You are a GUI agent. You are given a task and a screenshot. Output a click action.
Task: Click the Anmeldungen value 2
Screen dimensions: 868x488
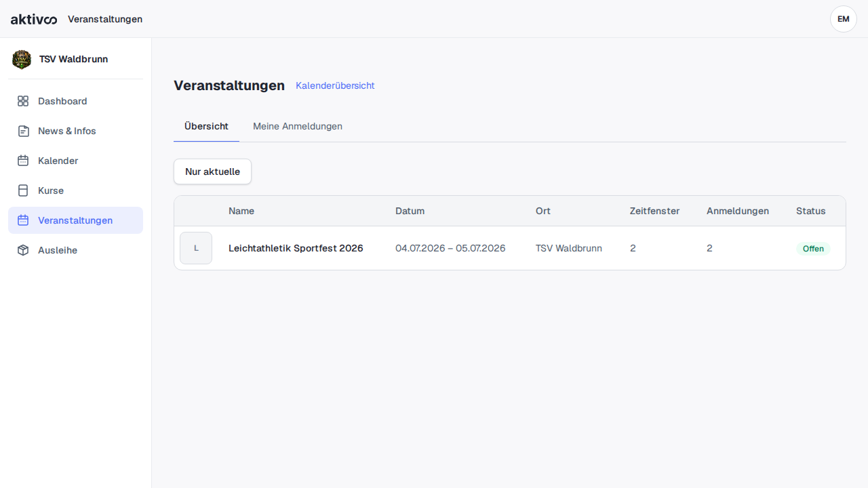pyautogui.click(x=709, y=248)
